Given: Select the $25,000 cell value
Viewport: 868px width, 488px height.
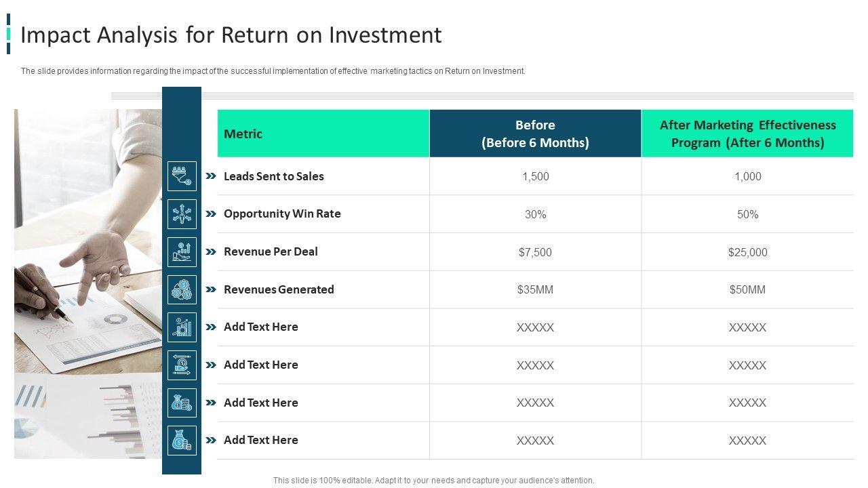Looking at the screenshot, I should click(747, 252).
